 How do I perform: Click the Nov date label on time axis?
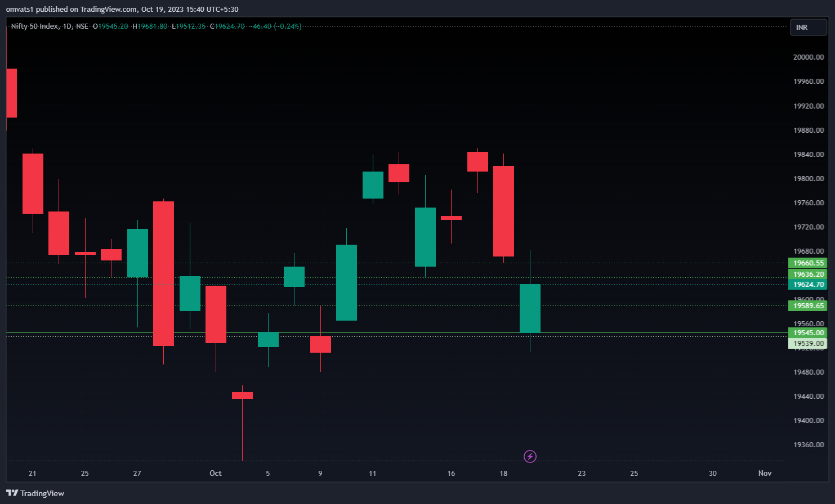765,473
